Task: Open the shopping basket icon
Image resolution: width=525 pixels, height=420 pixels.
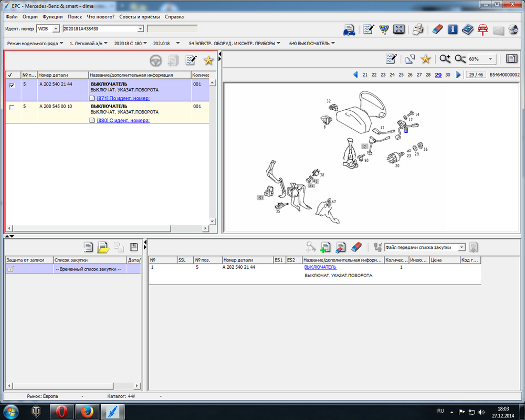Action: click(384, 29)
